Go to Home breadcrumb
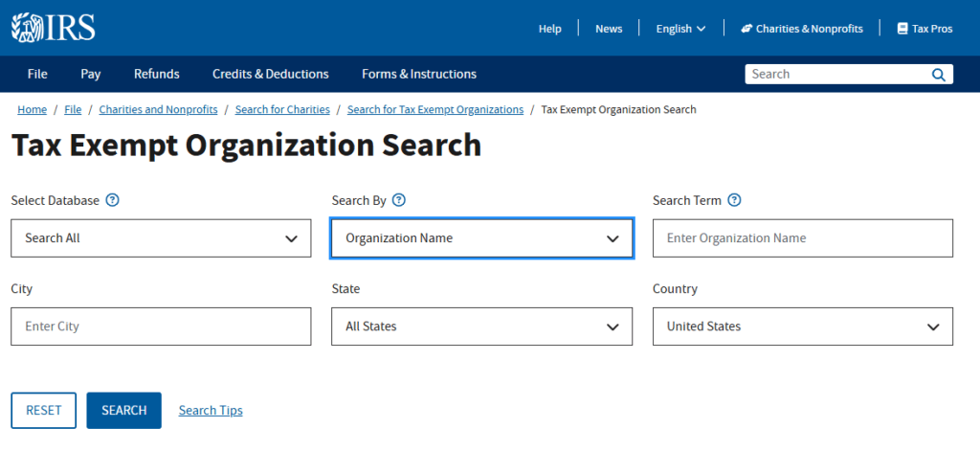The height and width of the screenshot is (473, 980). tap(32, 109)
